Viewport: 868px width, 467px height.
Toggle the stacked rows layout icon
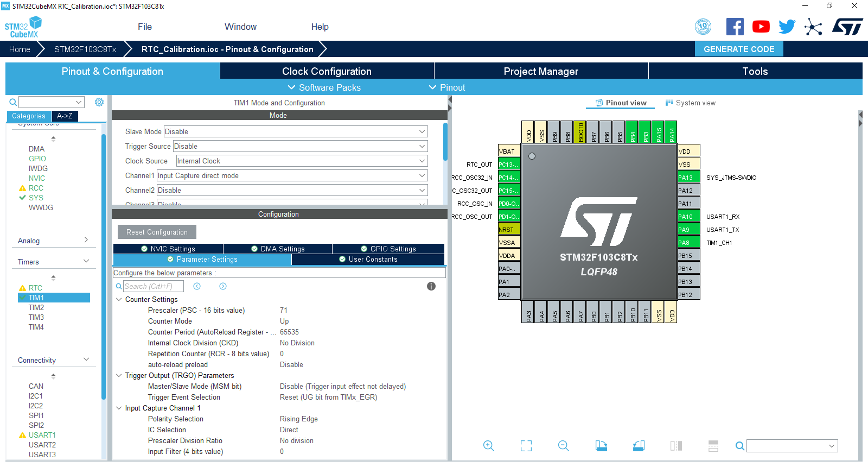pos(713,446)
